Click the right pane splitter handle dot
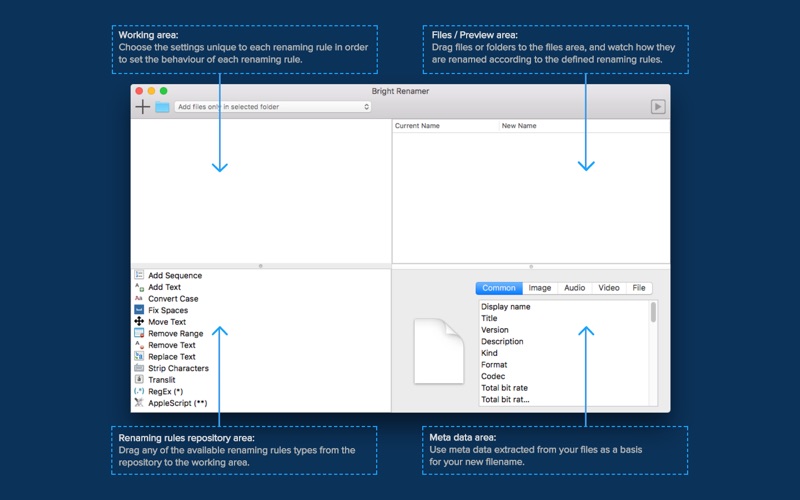This screenshot has height=500, width=800. (531, 266)
